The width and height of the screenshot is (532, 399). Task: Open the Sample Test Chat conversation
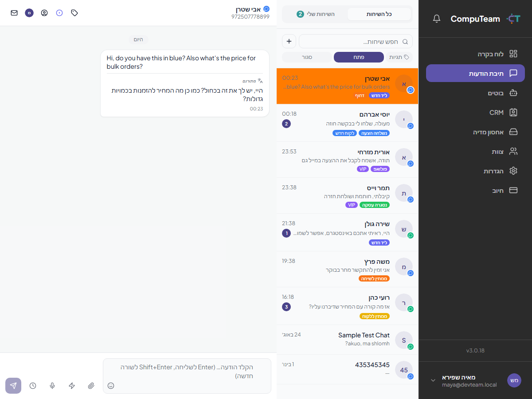point(347,340)
